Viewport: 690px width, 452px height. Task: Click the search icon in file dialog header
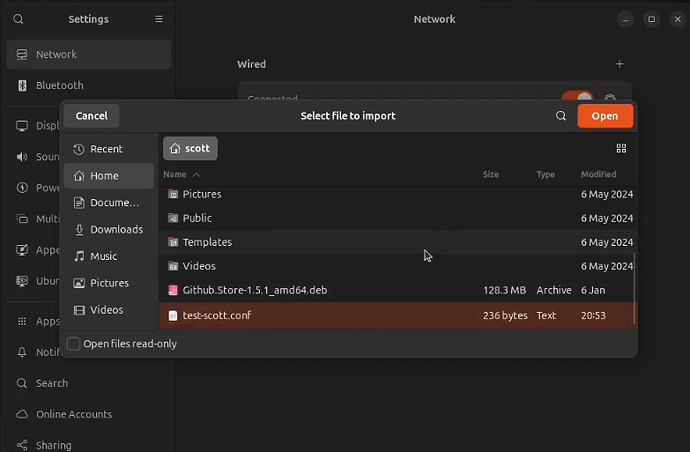pyautogui.click(x=561, y=116)
